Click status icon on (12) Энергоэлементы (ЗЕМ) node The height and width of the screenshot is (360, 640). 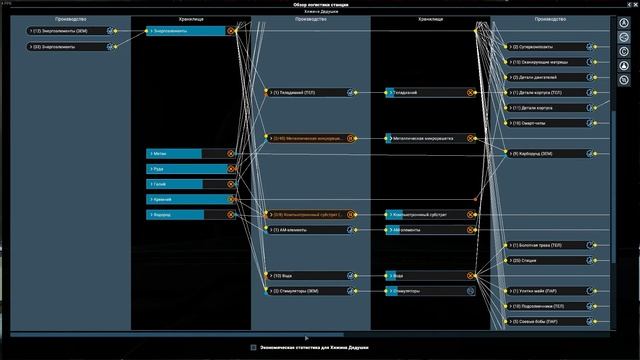pyautogui.click(x=110, y=31)
